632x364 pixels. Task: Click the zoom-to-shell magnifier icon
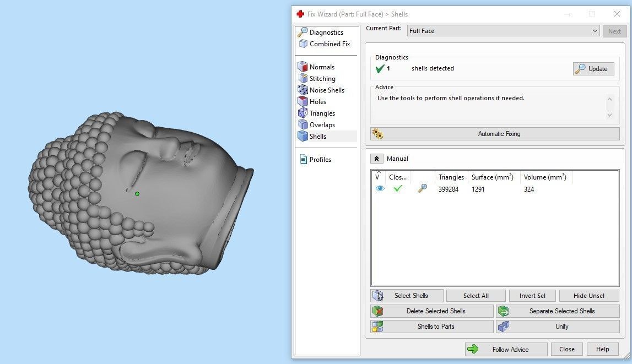coord(423,188)
